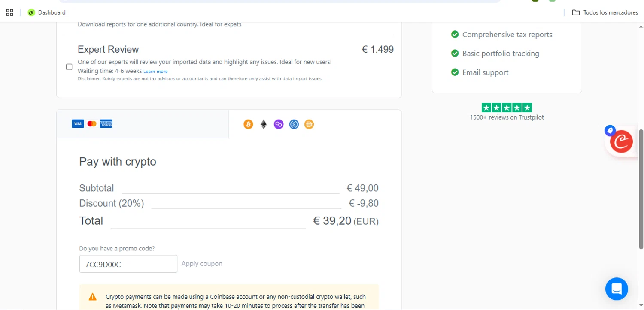Click the Waiting time: 4-6 weeks text
The width and height of the screenshot is (644, 310).
[109, 71]
